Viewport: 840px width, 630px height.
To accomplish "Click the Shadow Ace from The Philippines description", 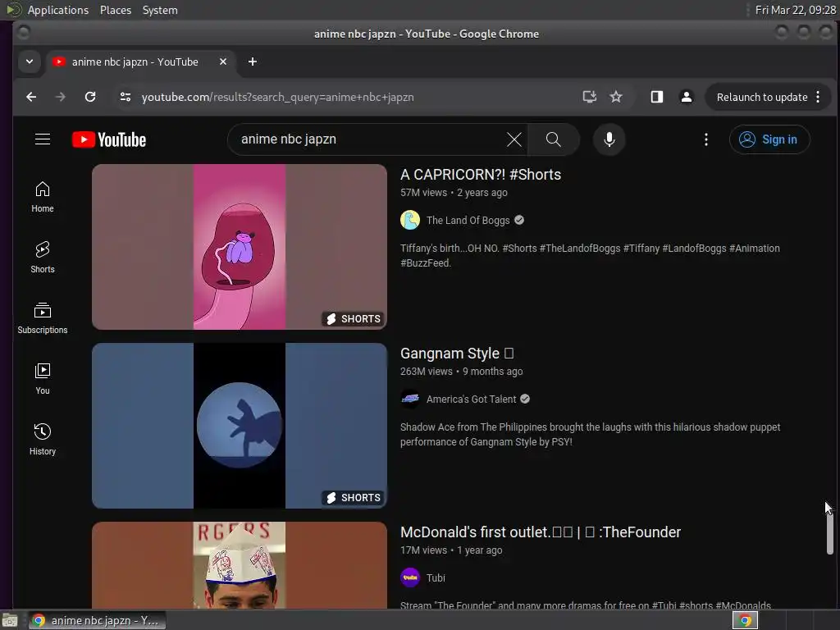I will click(x=590, y=435).
